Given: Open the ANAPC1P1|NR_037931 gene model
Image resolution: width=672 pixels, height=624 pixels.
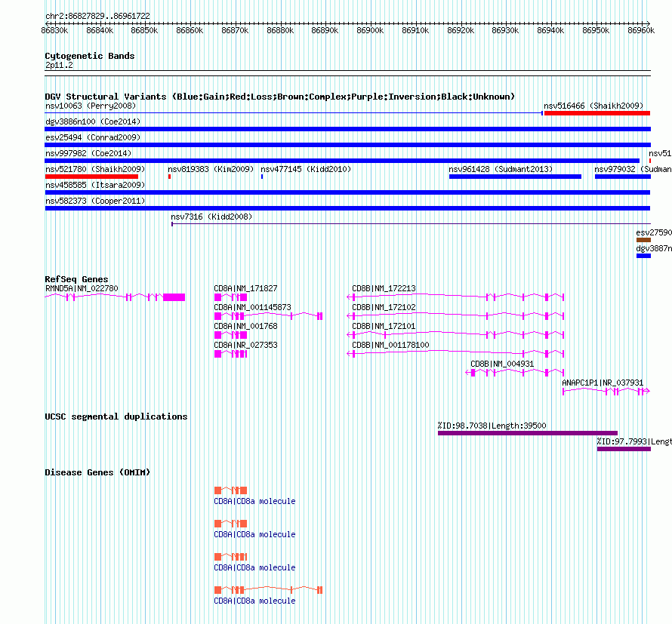Looking at the screenshot, I should [x=606, y=392].
